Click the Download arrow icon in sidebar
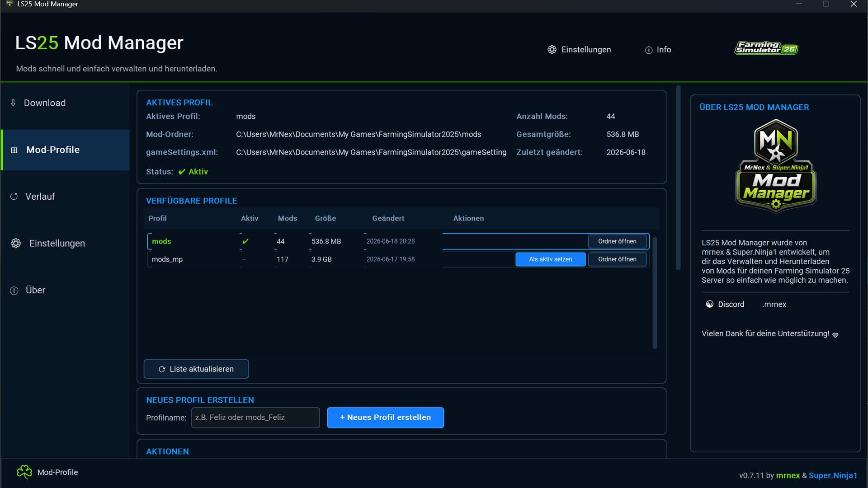 click(13, 103)
